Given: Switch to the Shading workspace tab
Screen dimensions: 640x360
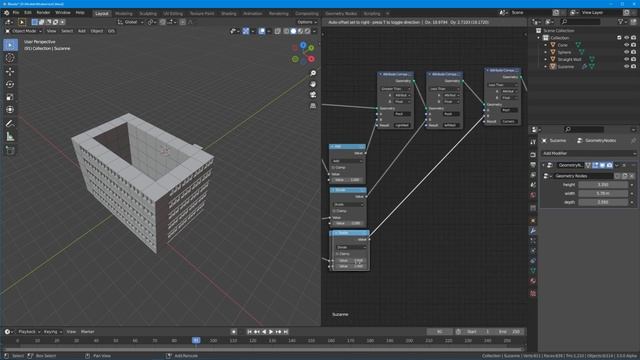Looking at the screenshot, I should (229, 13).
